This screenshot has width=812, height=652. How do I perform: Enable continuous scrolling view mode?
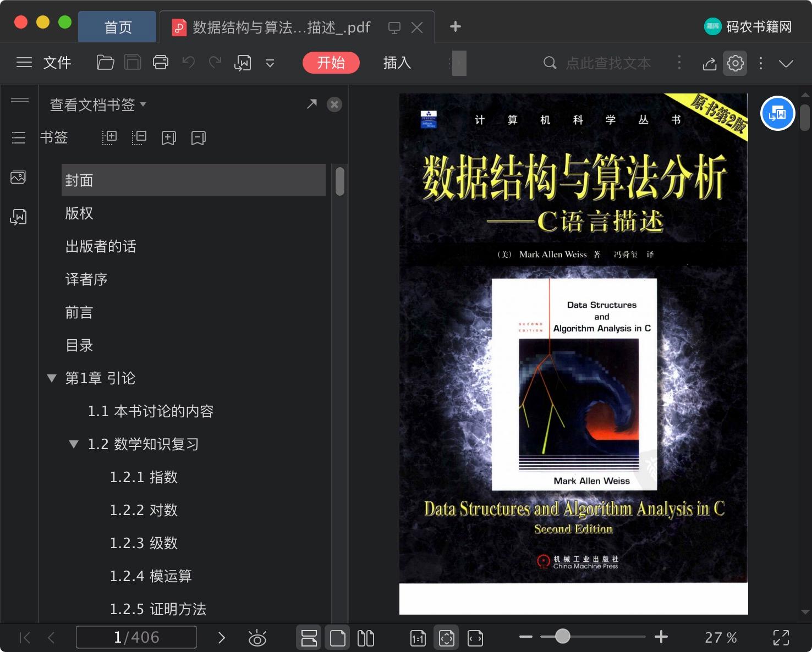[309, 638]
